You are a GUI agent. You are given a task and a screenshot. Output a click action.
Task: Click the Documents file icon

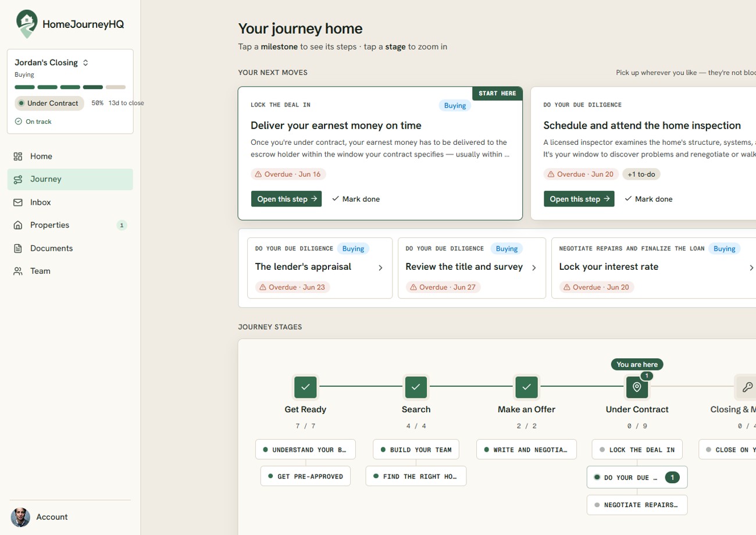[x=18, y=248]
